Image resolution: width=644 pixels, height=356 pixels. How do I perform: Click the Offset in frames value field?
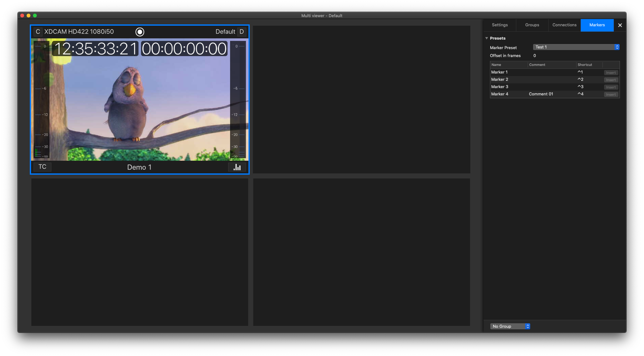(535, 56)
